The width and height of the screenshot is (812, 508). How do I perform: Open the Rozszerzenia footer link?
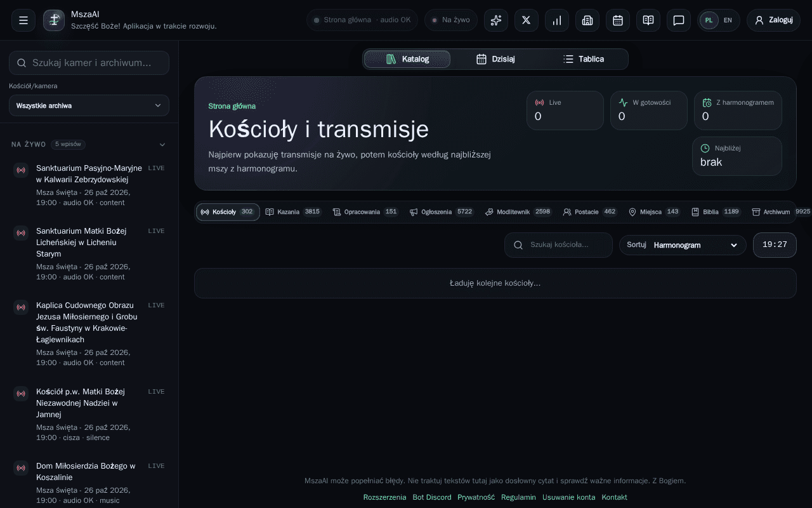(384, 497)
